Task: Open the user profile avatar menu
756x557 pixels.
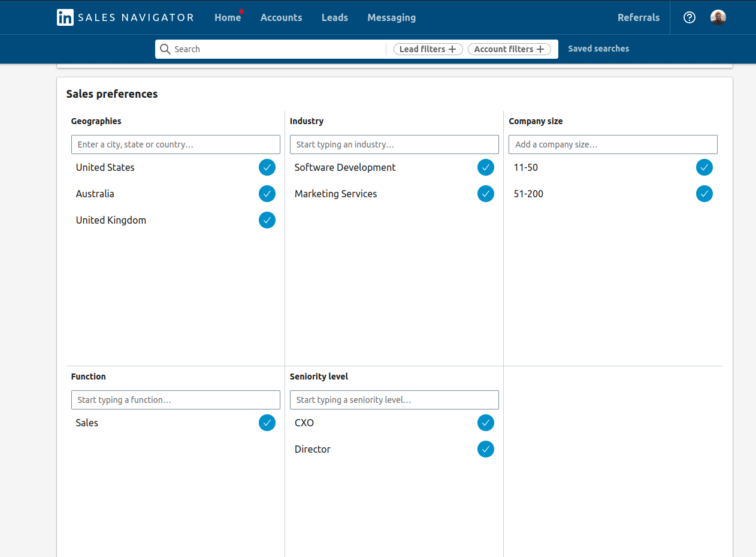Action: coord(718,17)
